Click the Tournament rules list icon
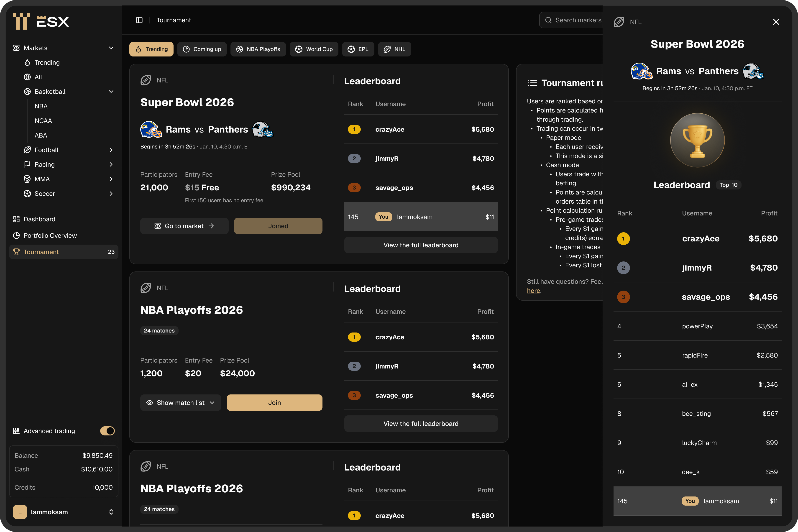 point(532,83)
